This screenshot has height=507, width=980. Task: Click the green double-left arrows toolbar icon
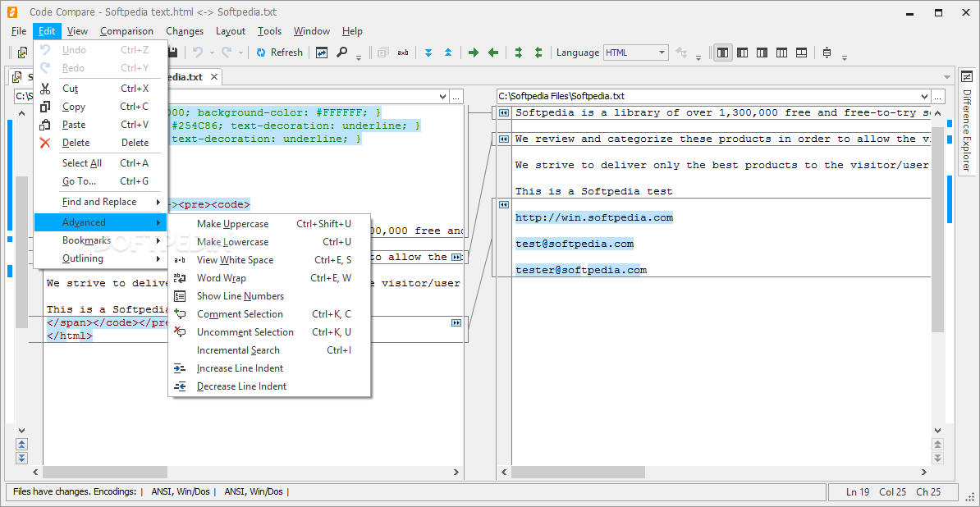[x=538, y=53]
